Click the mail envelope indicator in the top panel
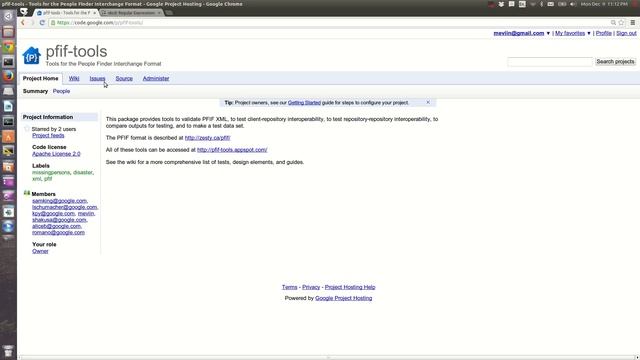The height and width of the screenshot is (360, 640). click(x=551, y=4)
